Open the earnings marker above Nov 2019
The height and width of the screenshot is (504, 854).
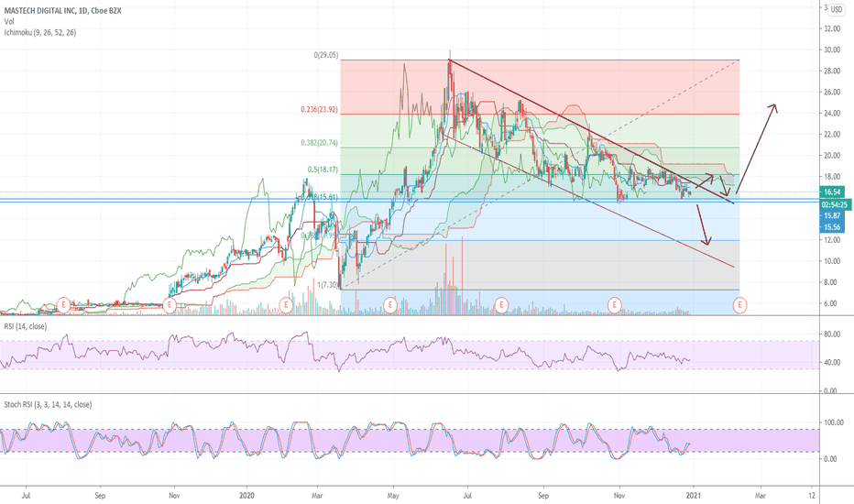tap(170, 305)
